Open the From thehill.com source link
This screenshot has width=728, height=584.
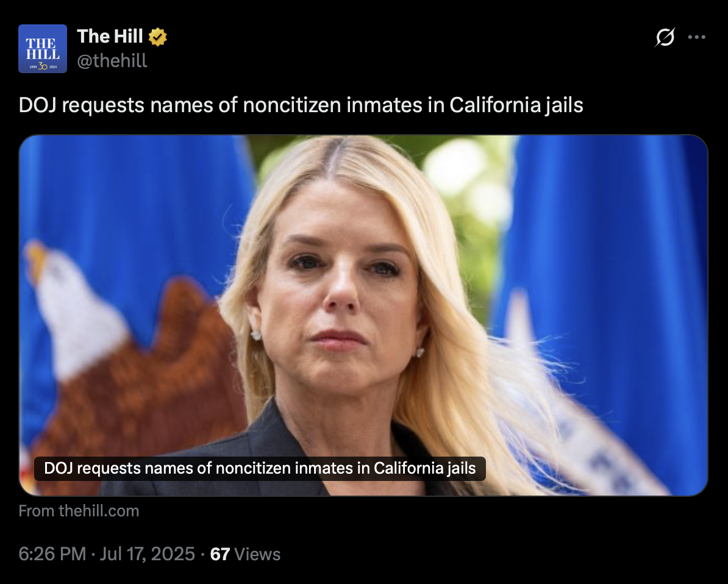pyautogui.click(x=79, y=511)
